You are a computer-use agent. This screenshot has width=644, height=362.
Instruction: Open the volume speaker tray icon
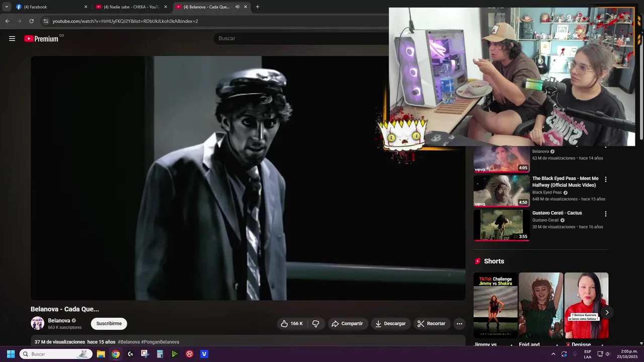coord(608,354)
